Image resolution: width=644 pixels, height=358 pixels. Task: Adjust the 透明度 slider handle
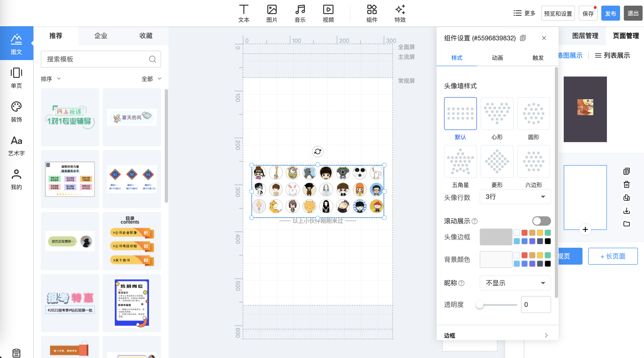tap(479, 305)
